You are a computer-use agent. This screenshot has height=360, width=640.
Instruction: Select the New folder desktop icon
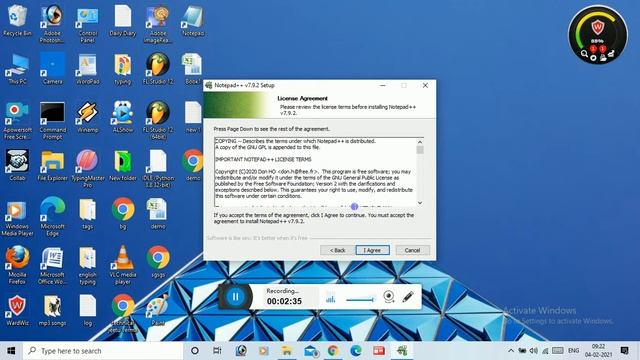click(122, 165)
